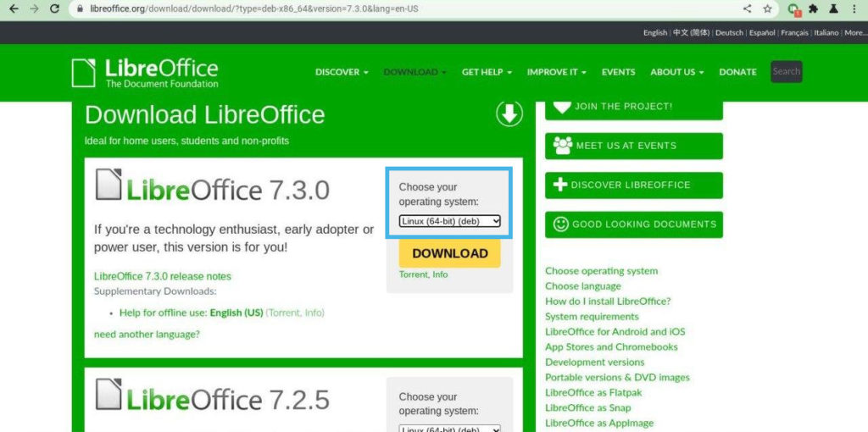Image resolution: width=868 pixels, height=432 pixels.
Task: Open System requirements link
Action: coord(592,317)
